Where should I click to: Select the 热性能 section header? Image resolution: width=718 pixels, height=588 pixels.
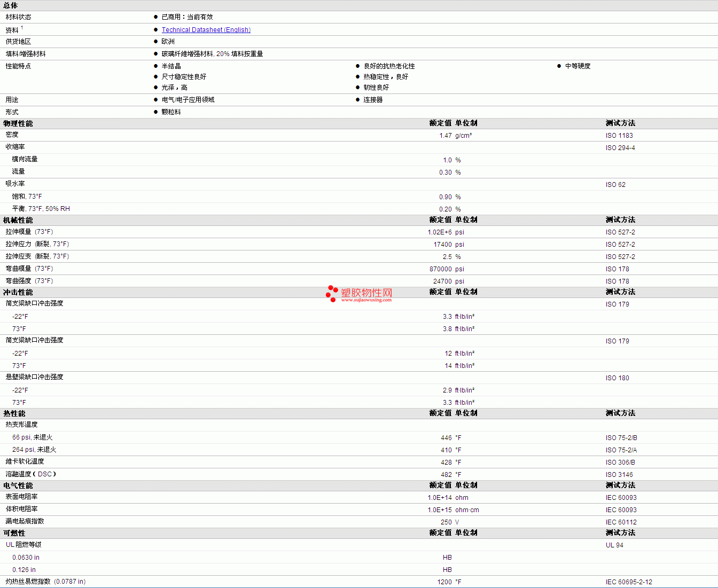pyautogui.click(x=14, y=413)
